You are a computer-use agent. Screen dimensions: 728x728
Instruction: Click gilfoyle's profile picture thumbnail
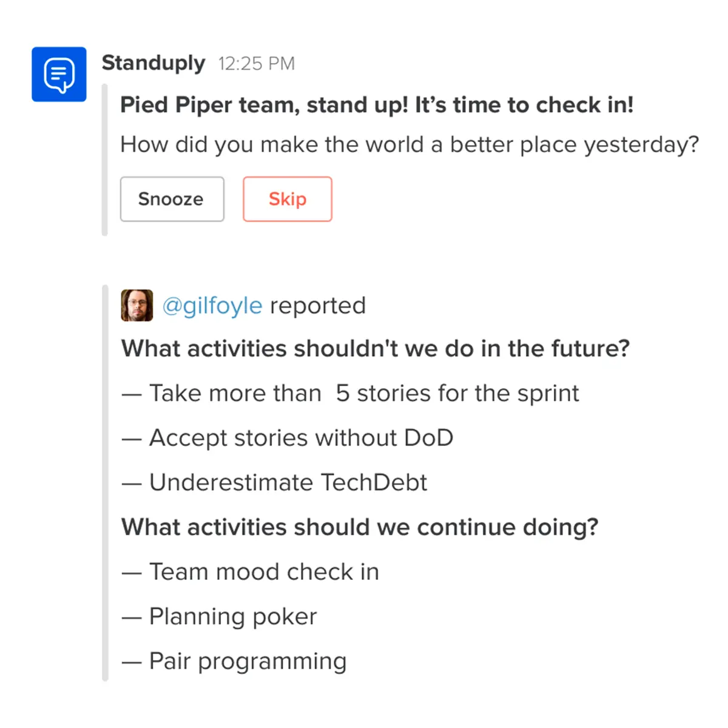pos(137,305)
